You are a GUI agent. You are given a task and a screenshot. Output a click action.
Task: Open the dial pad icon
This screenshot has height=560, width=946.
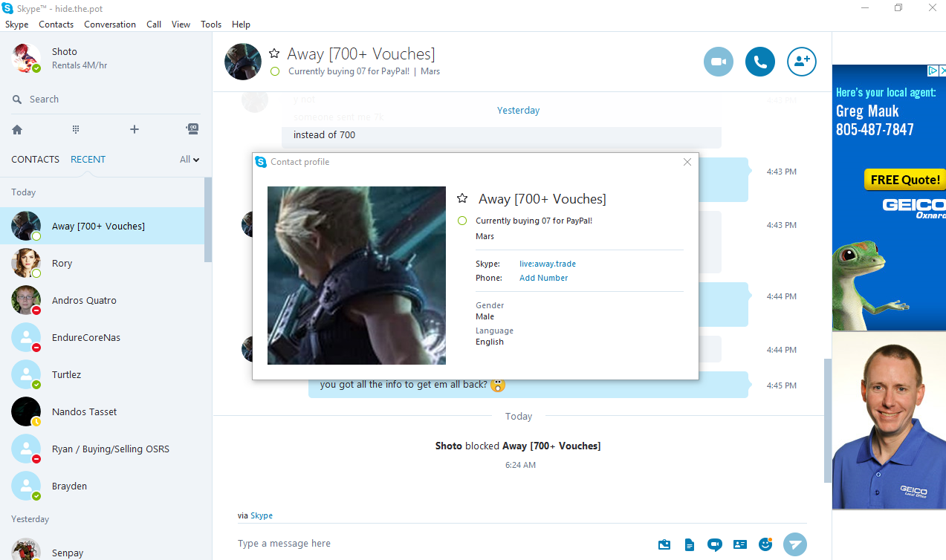coord(76,129)
